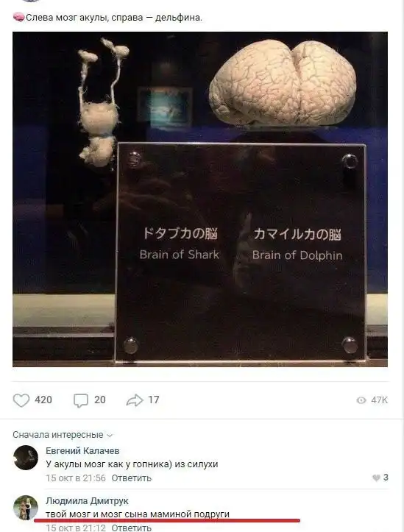Like the post with heart icon
The width and height of the screenshot is (404, 532).
coord(21,400)
